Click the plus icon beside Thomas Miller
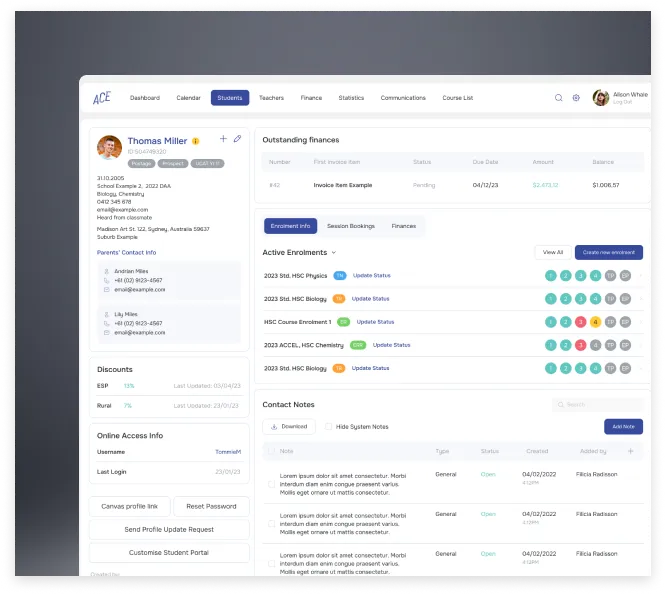 (223, 139)
